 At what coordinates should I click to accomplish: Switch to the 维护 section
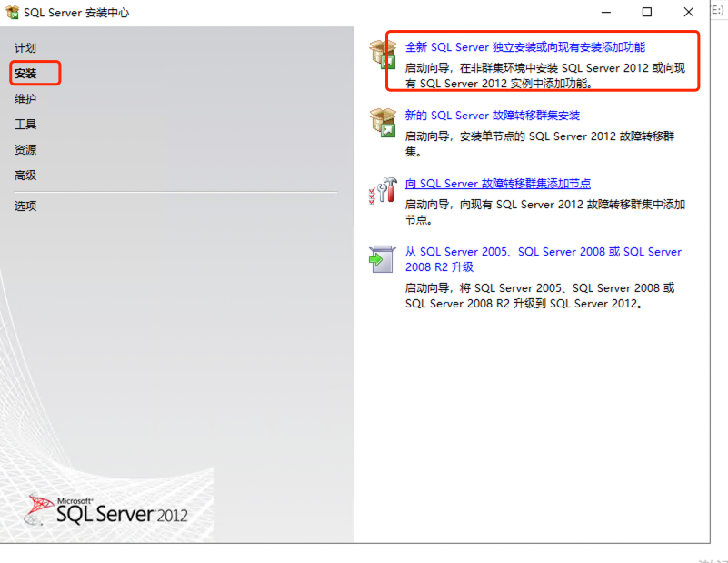pos(25,98)
